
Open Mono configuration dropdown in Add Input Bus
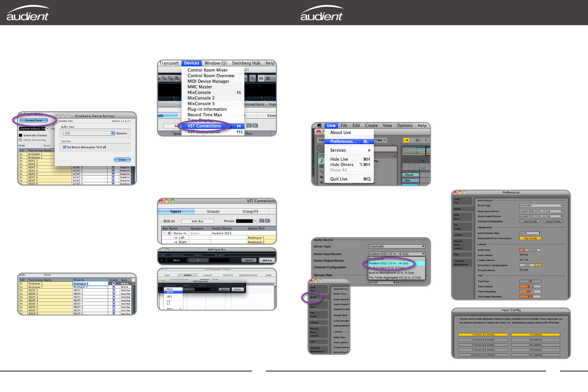click(178, 260)
